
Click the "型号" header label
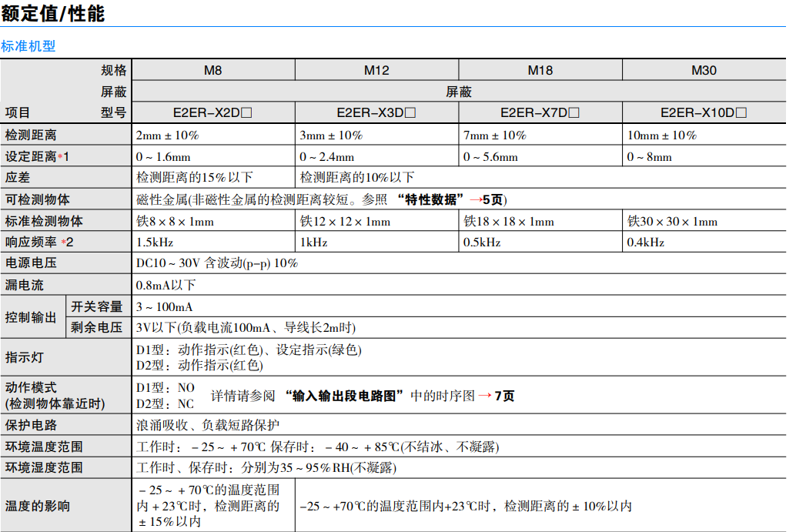click(x=114, y=112)
